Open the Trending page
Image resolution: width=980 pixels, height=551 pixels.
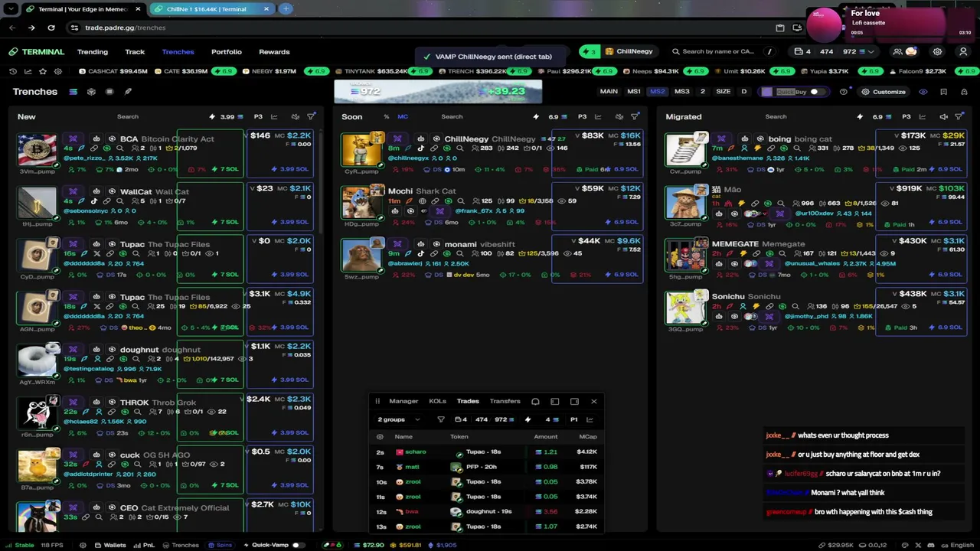(92, 52)
